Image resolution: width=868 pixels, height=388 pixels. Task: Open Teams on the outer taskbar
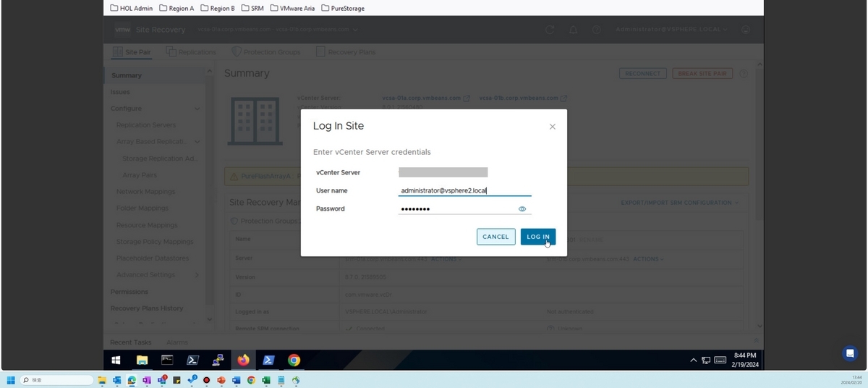162,380
